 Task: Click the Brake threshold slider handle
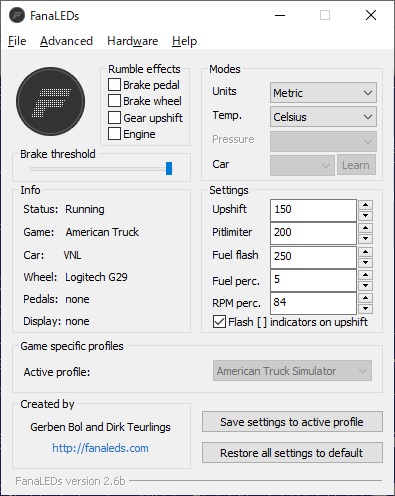pos(169,169)
